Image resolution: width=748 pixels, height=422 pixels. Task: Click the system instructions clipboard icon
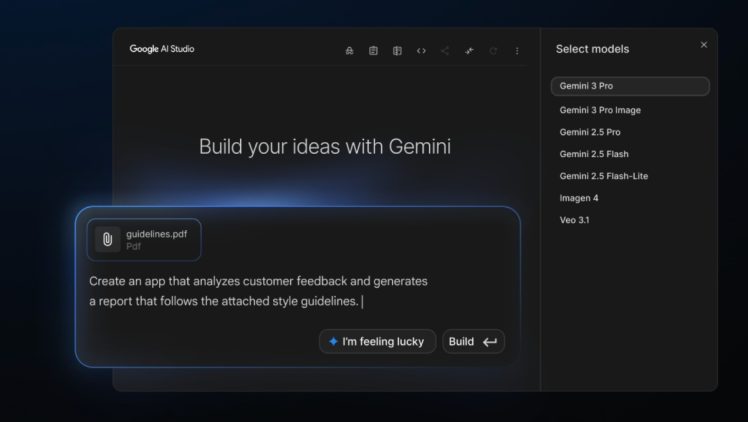click(x=373, y=51)
